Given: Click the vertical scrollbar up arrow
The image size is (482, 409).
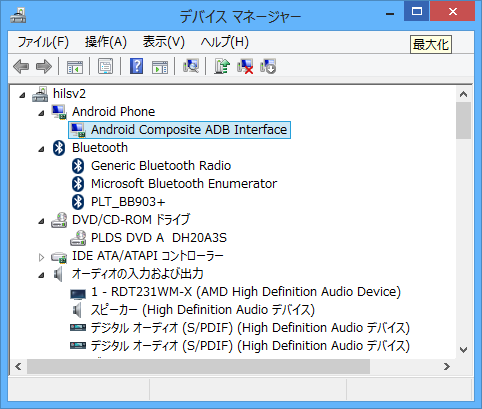Looking at the screenshot, I should point(463,94).
